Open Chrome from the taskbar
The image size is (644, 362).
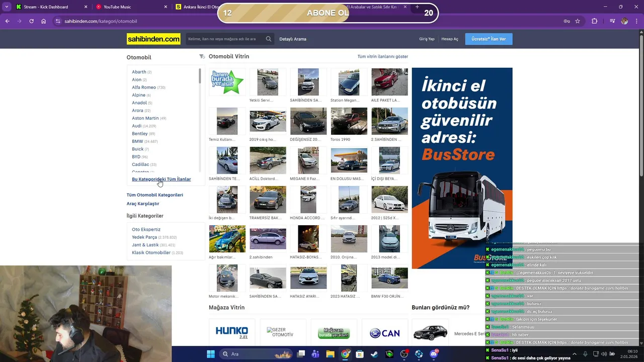tap(345, 354)
